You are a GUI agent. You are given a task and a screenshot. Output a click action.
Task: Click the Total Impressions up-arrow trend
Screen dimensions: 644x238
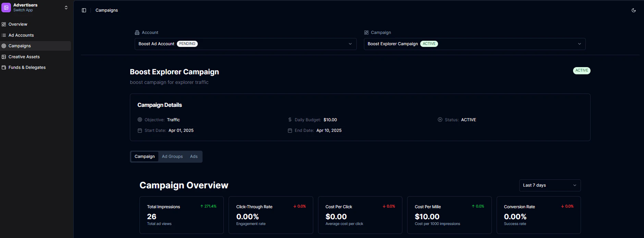click(x=208, y=206)
